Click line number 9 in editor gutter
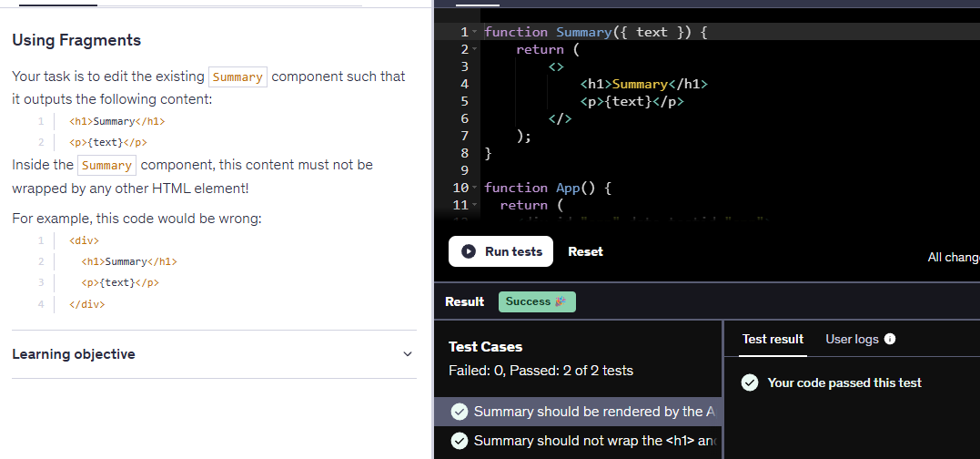The height and width of the screenshot is (459, 980). tap(465, 170)
